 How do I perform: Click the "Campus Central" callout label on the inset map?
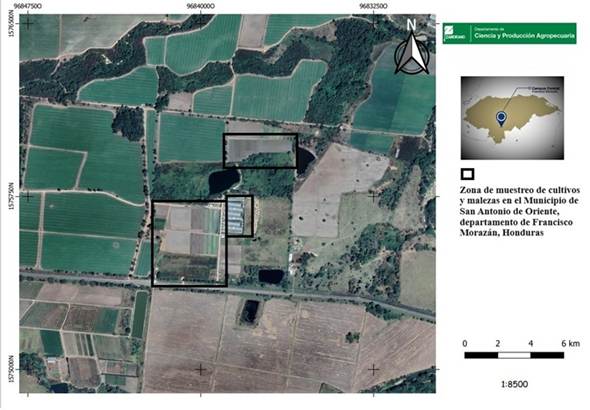[x=546, y=88]
